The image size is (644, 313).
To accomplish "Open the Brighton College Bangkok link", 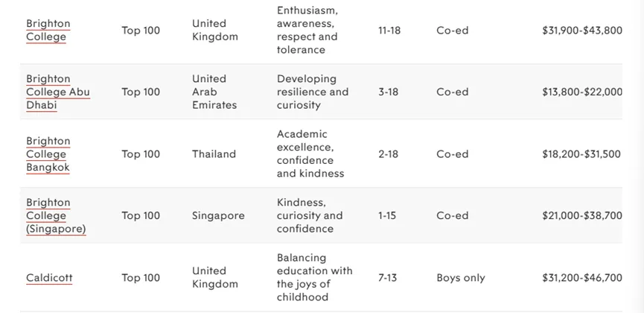I will click(48, 154).
